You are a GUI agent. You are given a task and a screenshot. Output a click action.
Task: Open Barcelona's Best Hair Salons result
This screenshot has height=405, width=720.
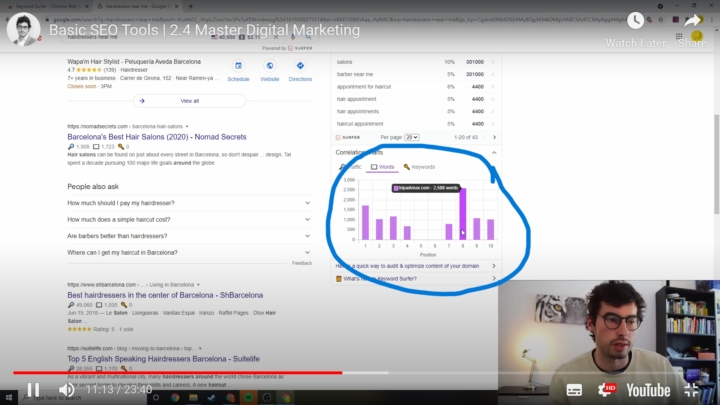click(x=157, y=137)
